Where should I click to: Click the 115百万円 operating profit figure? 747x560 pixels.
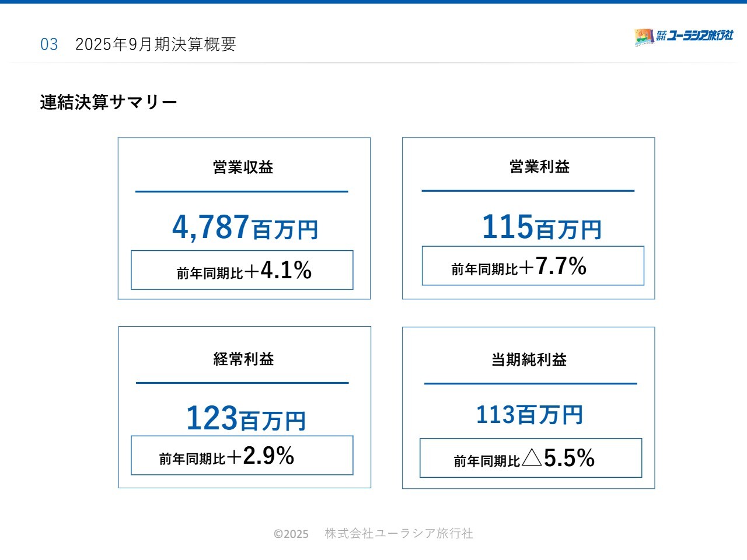pyautogui.click(x=541, y=227)
